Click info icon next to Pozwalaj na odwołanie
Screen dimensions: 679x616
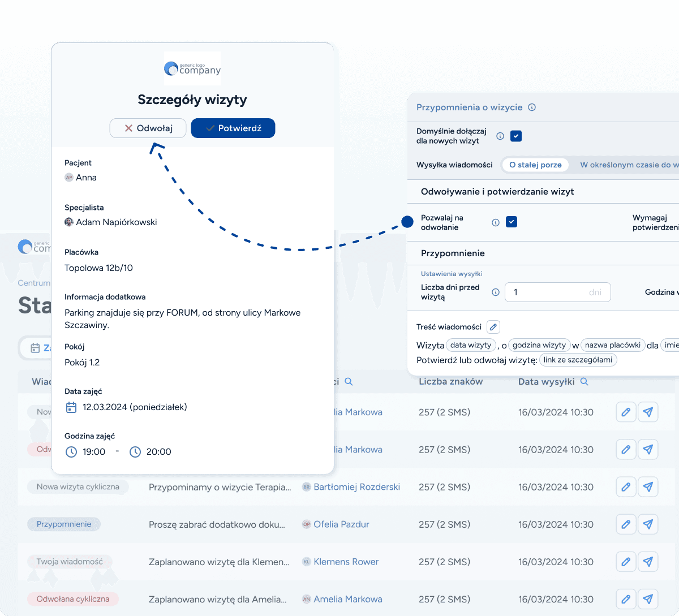point(496,222)
